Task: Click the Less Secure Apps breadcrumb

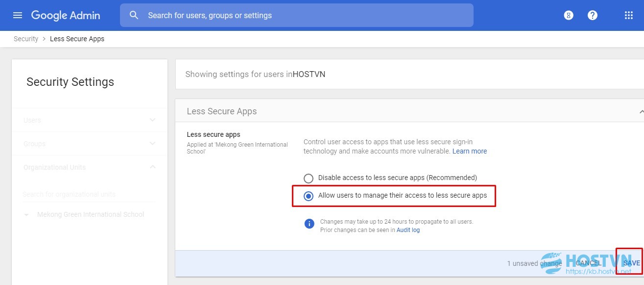Action: point(77,39)
